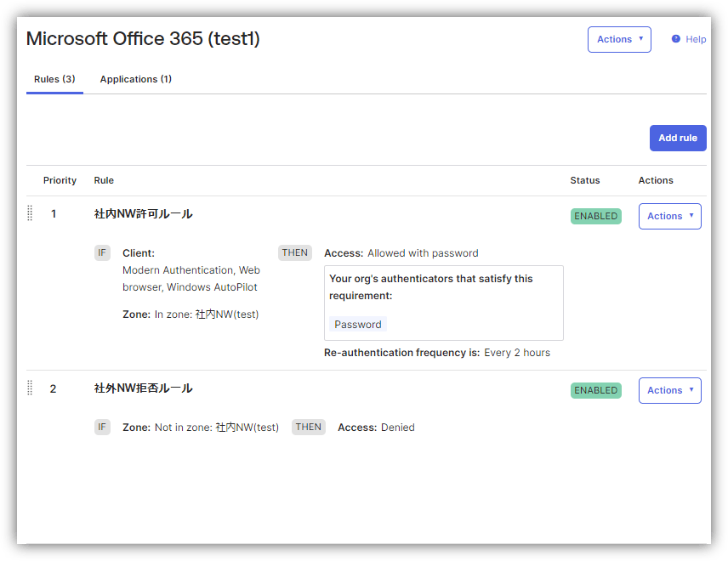Click the 'Every 2 hours' re-authentication value
728x561 pixels.
click(517, 353)
